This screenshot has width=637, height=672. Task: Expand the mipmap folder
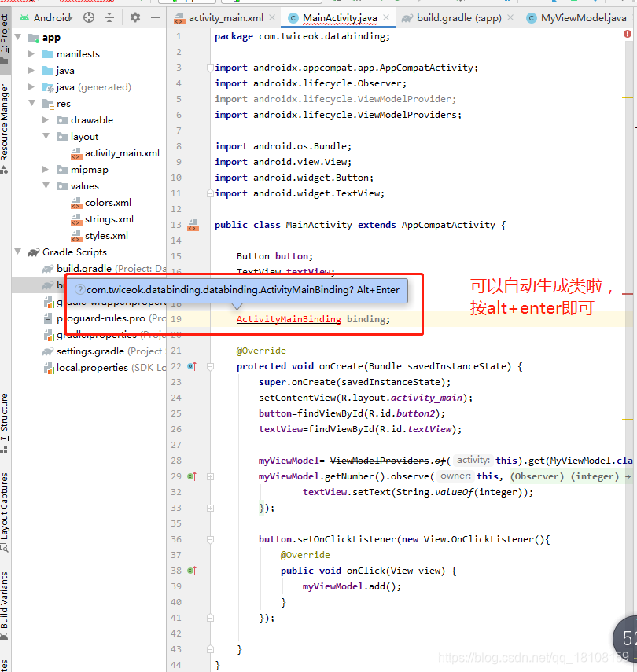46,170
